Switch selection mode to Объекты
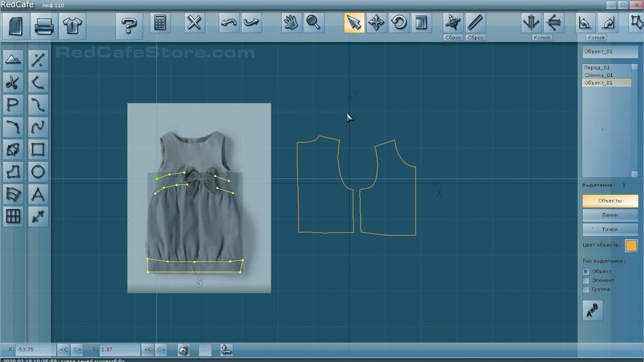644x362 pixels. point(610,201)
